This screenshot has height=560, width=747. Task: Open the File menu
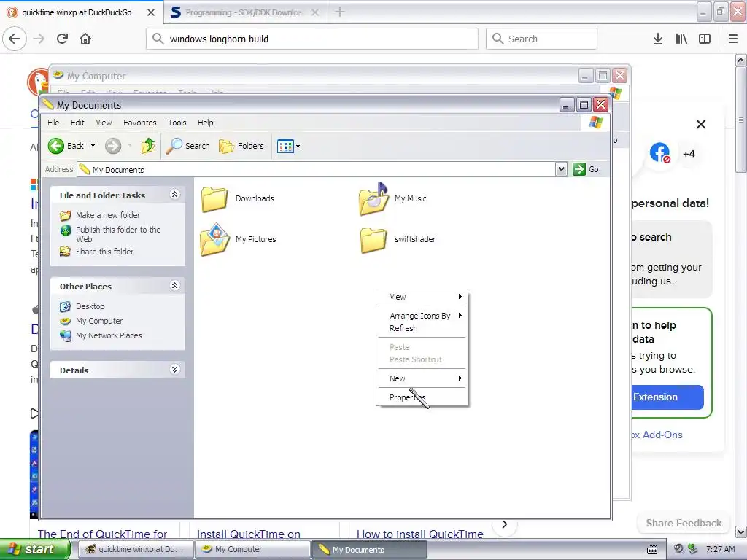(53, 122)
